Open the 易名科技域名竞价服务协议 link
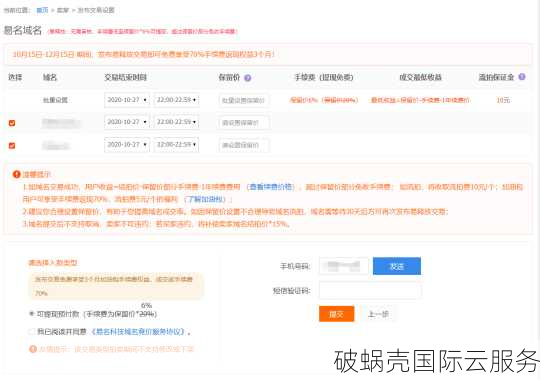 click(138, 332)
